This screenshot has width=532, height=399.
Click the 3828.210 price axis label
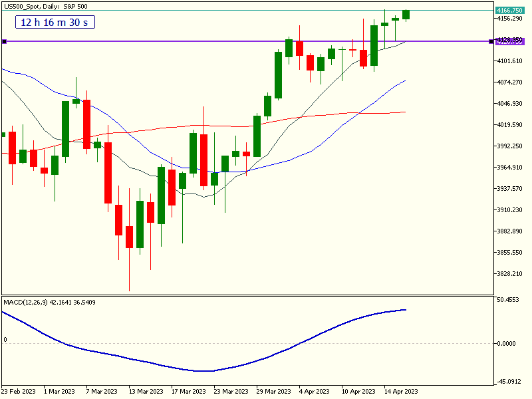click(511, 274)
